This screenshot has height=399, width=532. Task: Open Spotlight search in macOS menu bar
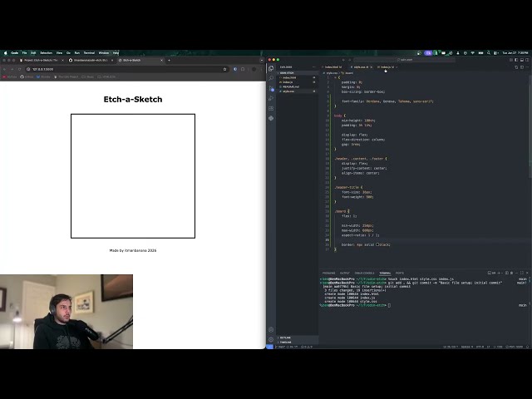point(488,53)
